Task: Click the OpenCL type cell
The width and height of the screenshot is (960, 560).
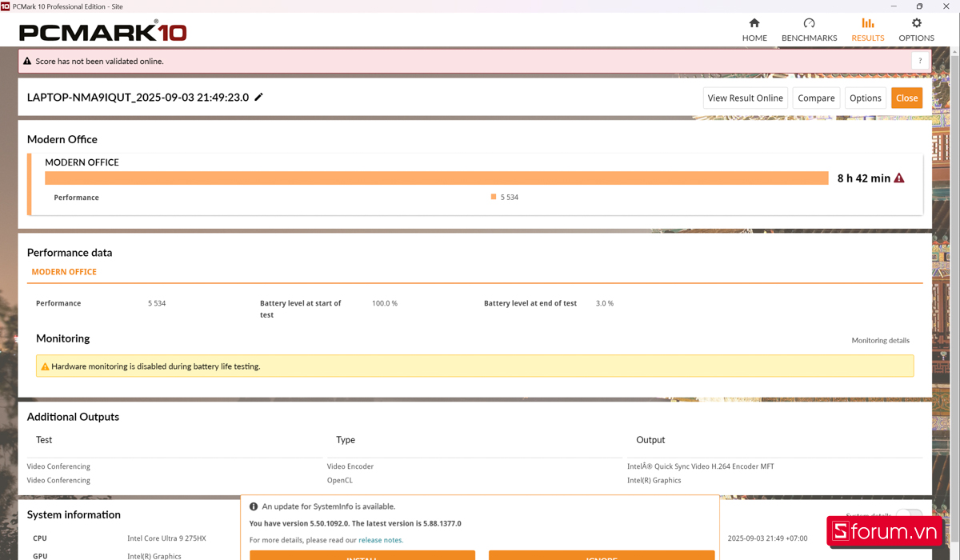Action: (x=340, y=481)
